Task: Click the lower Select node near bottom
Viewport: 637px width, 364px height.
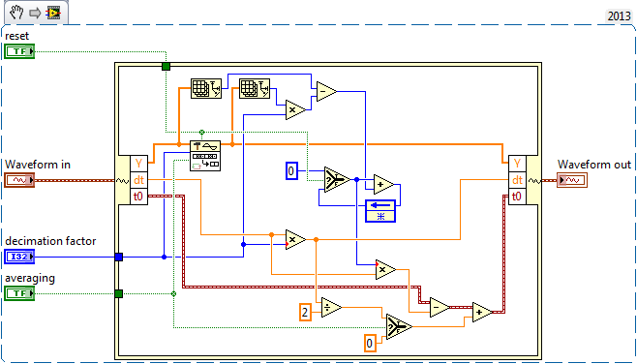Action: [399, 326]
